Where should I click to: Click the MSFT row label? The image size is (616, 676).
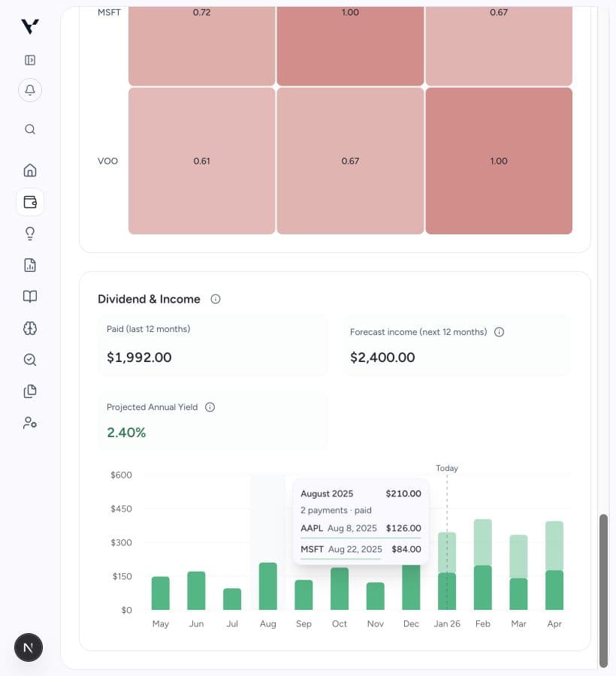point(109,13)
